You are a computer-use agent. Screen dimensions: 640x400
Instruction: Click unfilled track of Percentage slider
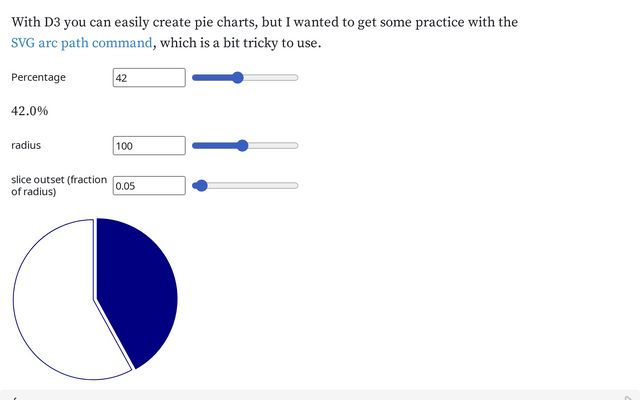coord(272,77)
